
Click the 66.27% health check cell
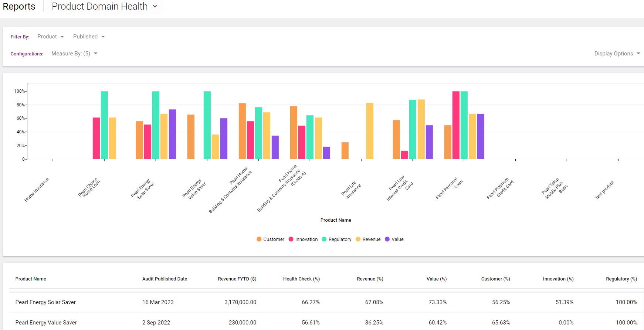[x=311, y=302]
